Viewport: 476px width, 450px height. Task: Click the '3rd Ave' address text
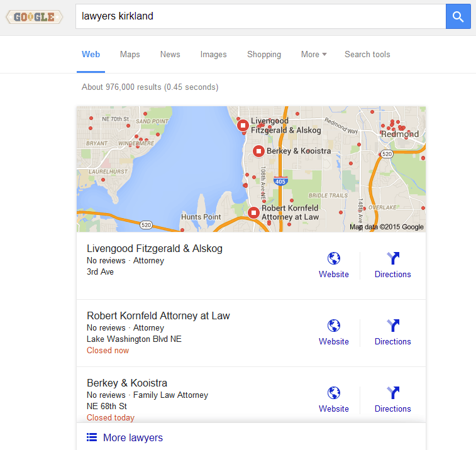pos(100,272)
